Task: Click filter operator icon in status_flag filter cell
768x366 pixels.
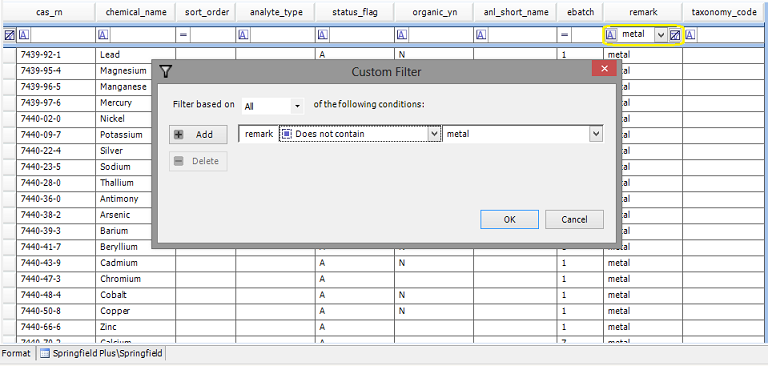Action: [322, 35]
